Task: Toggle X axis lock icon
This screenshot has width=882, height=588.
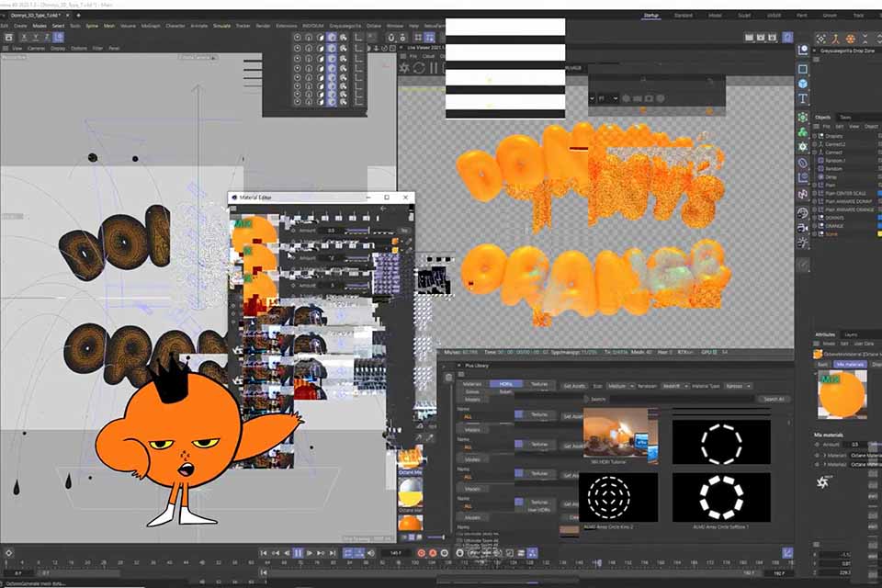Action: [x=24, y=38]
